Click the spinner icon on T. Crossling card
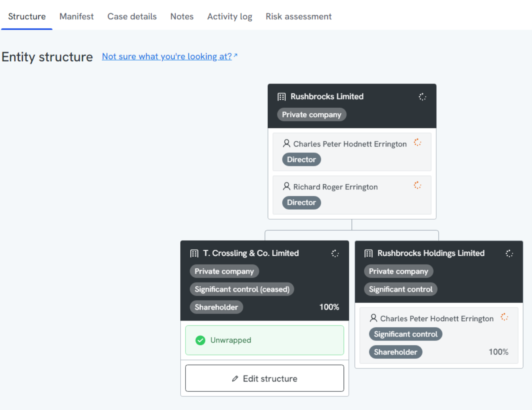 pos(335,253)
